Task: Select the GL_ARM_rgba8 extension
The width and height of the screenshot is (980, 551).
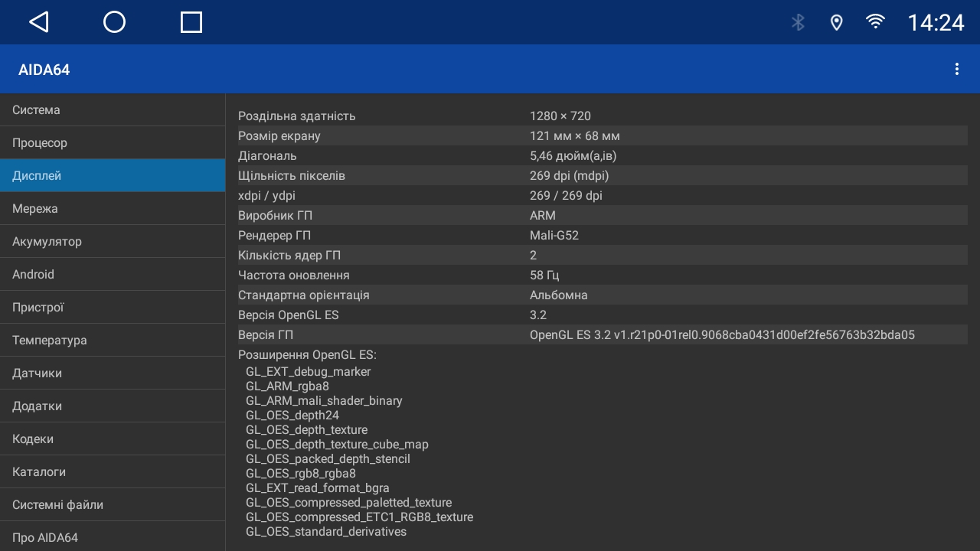Action: pos(287,386)
